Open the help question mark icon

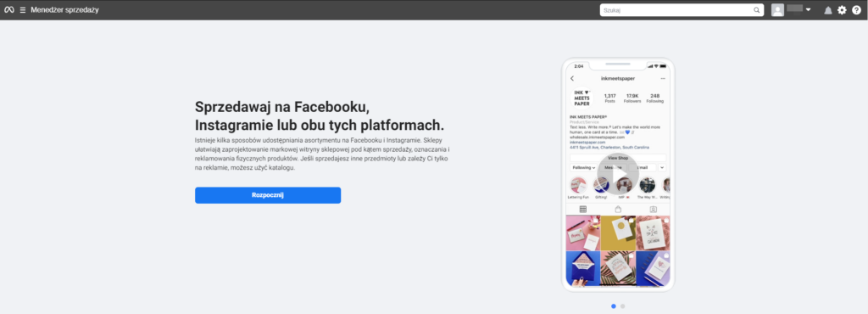(x=856, y=10)
